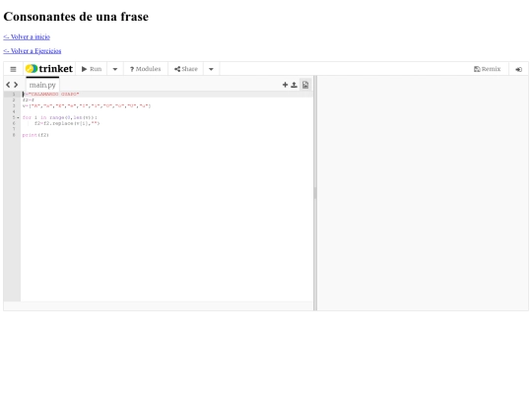The image size is (532, 399).
Task: Click the Share button
Action: pos(186,69)
